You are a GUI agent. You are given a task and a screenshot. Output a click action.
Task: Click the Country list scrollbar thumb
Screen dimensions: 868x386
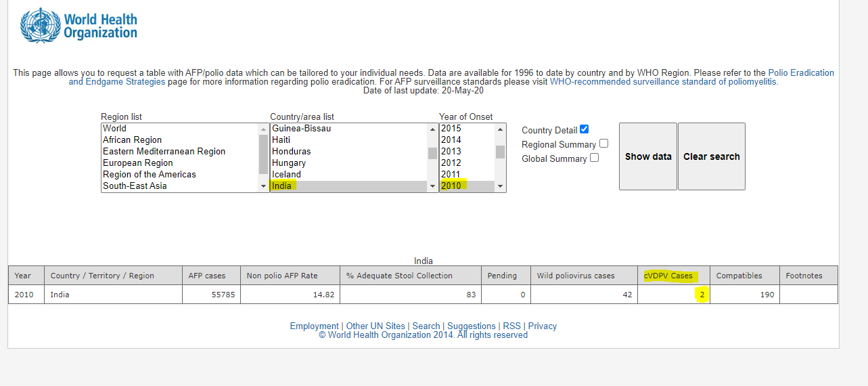(433, 153)
